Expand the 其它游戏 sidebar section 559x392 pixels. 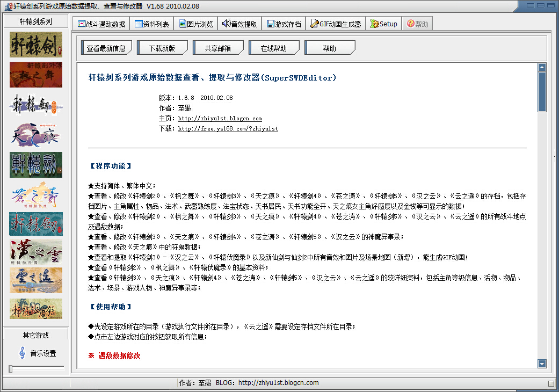[35, 335]
